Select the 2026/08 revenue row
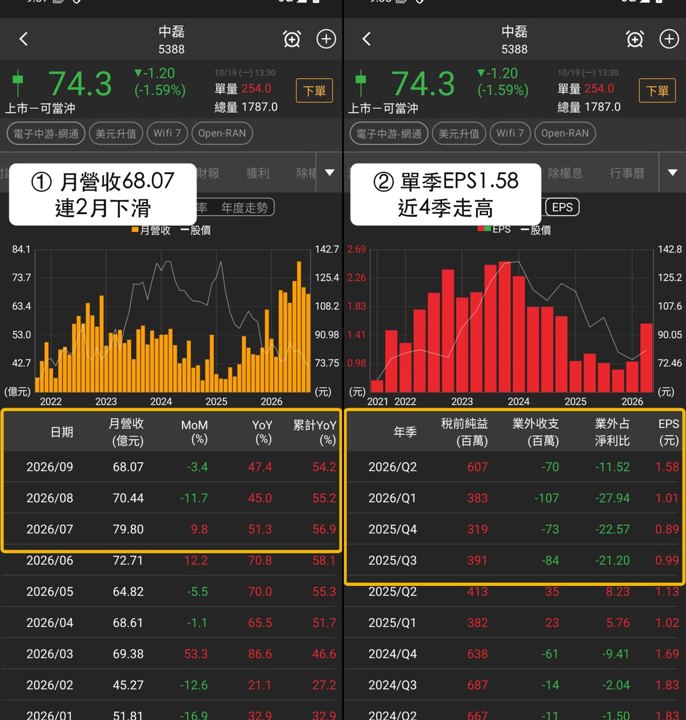 [171, 498]
